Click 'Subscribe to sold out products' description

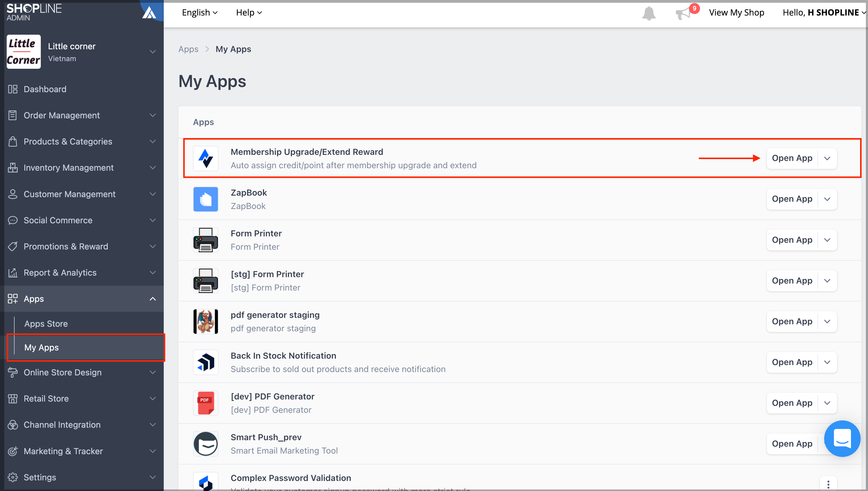pos(338,369)
